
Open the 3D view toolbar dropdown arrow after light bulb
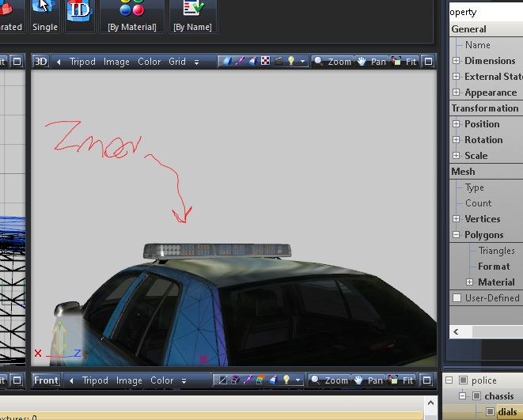click(x=302, y=62)
